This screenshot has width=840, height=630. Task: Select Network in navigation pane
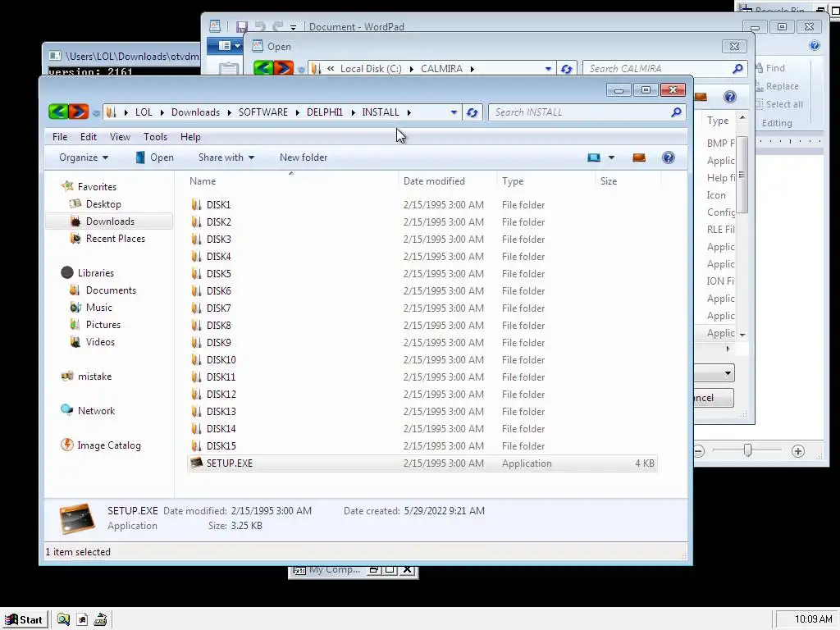pos(96,410)
